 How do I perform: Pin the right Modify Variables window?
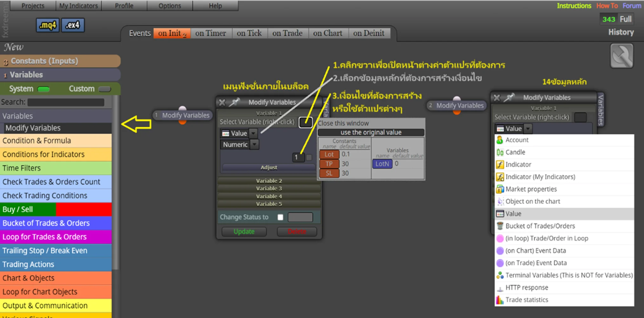tap(509, 97)
